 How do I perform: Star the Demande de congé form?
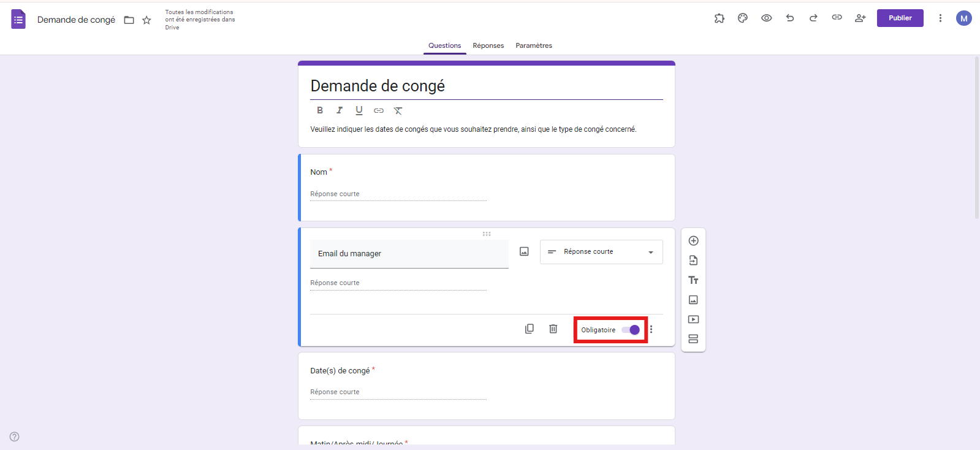click(146, 20)
